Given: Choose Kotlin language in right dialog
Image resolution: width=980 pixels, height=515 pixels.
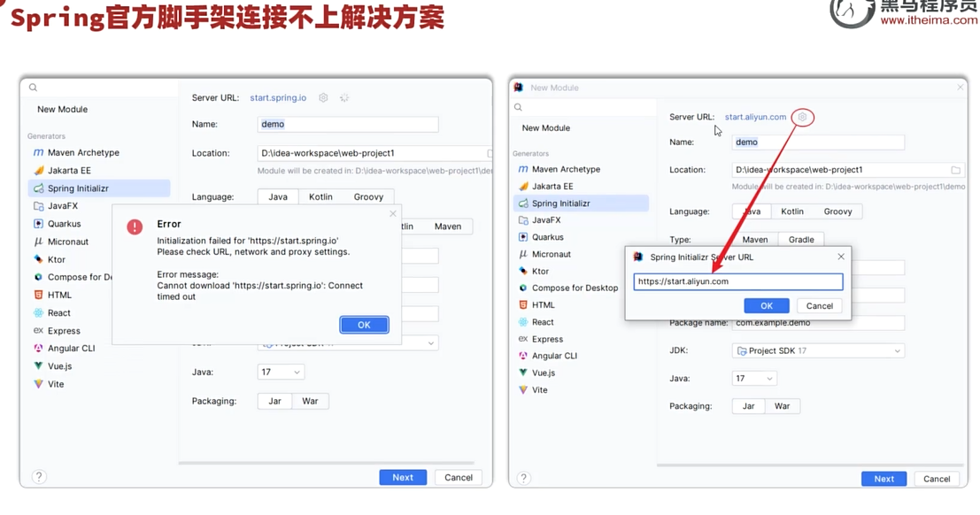Looking at the screenshot, I should [x=792, y=211].
